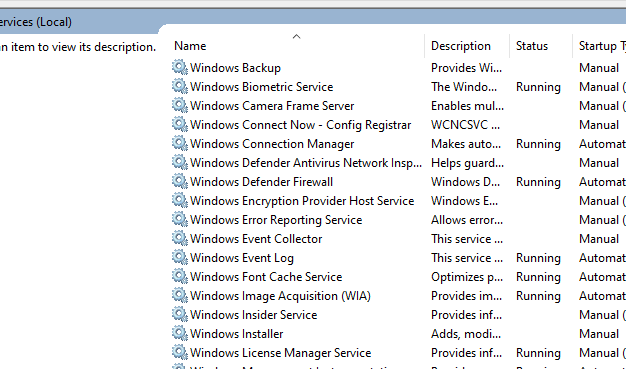Select Windows Connect Now - Config Registrar
This screenshot has width=626, height=369.
300,125
